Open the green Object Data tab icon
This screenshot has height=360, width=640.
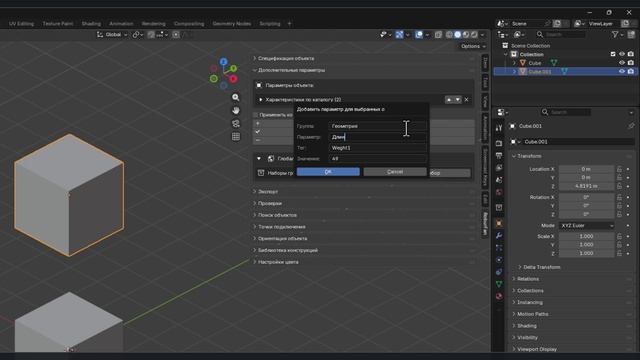(x=499, y=284)
